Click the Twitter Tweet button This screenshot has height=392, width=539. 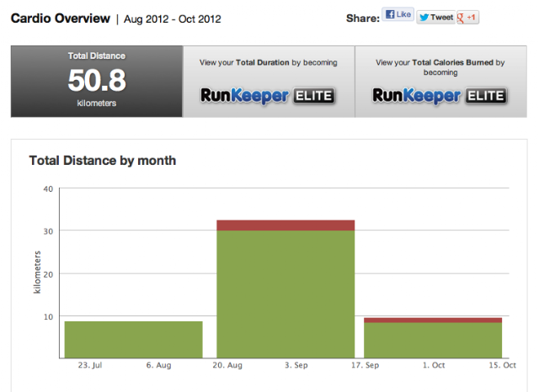(x=436, y=17)
